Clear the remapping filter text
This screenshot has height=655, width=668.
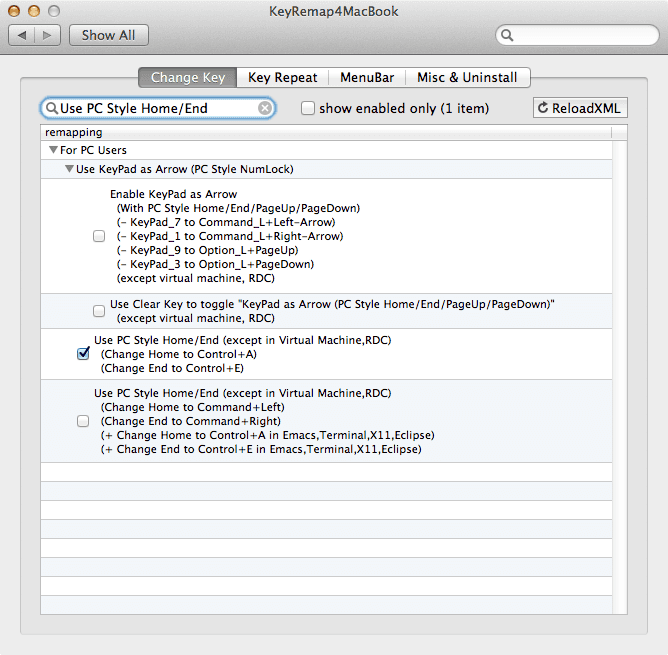pyautogui.click(x=265, y=108)
